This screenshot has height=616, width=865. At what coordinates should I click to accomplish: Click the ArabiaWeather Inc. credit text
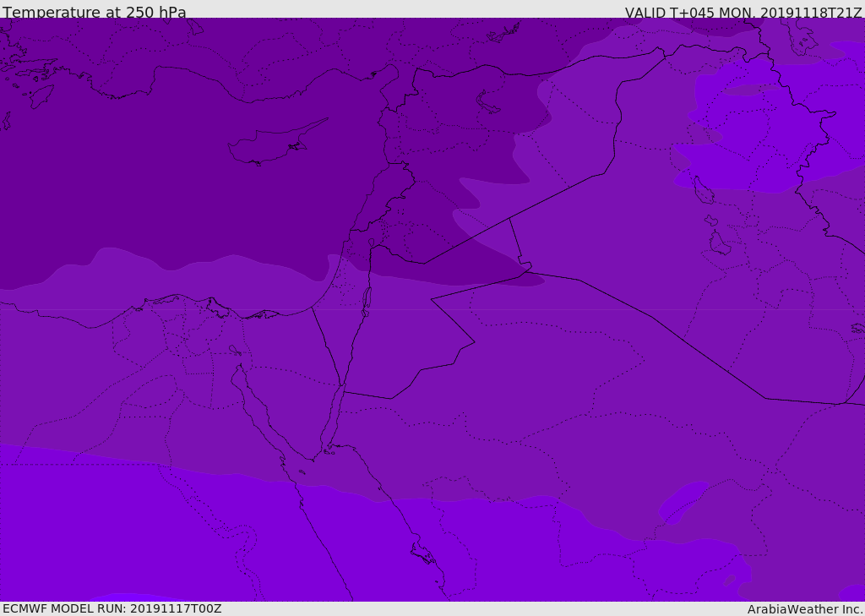pos(805,609)
